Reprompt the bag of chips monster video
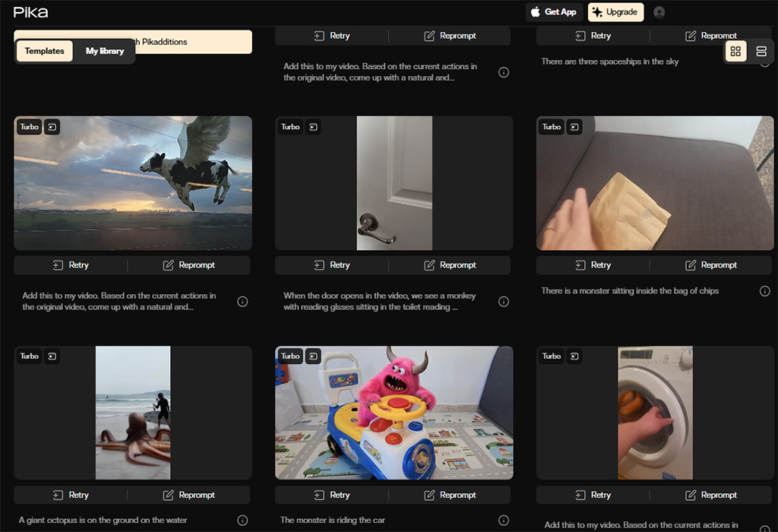This screenshot has height=532, width=778. point(711,265)
